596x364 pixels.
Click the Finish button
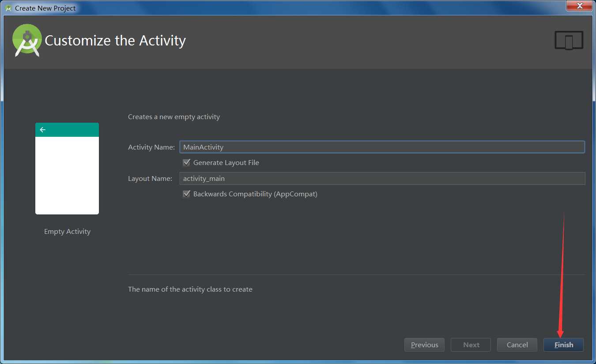tap(563, 345)
